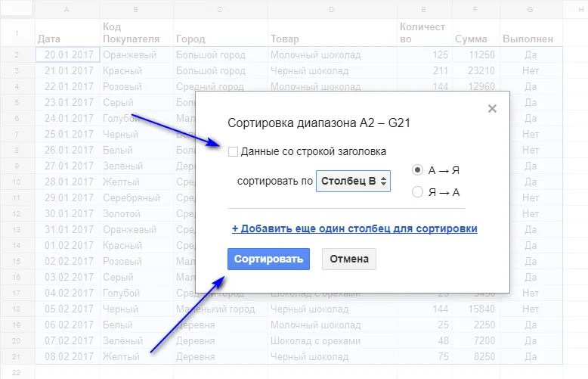Click 'Шоколад с орехами' cell in row 20

(x=333, y=340)
